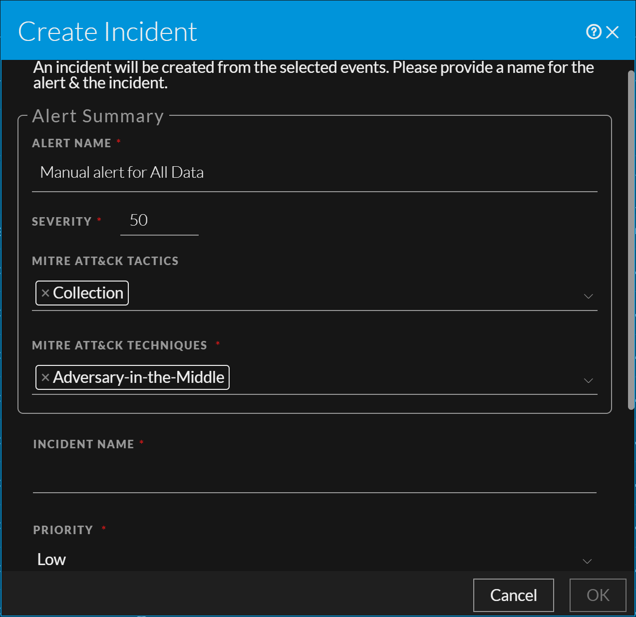Viewport: 636px width, 617px height.
Task: Expand the MITRE ATT&CK Tactics dropdown arrow
Action: [x=588, y=296]
